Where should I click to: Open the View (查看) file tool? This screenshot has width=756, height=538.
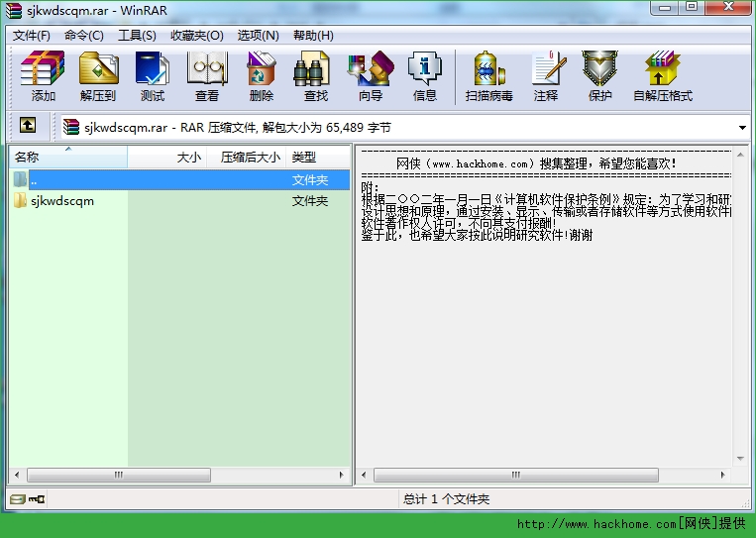pos(207,75)
